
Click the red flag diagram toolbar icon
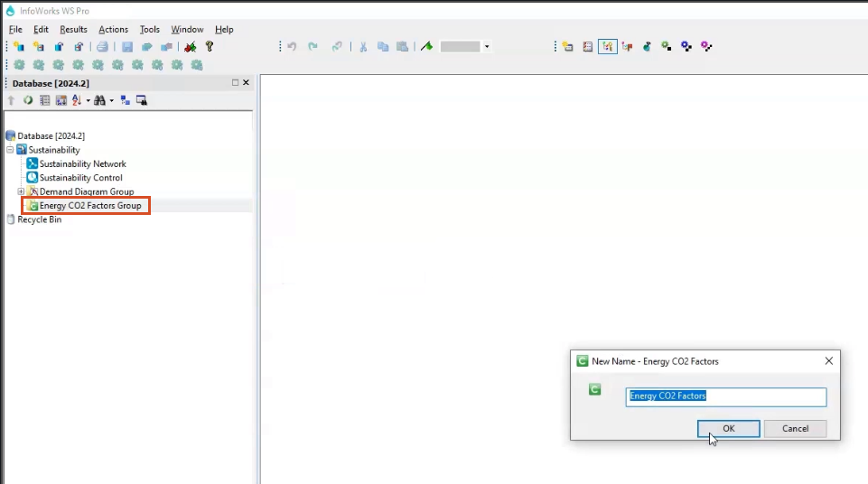(x=627, y=47)
